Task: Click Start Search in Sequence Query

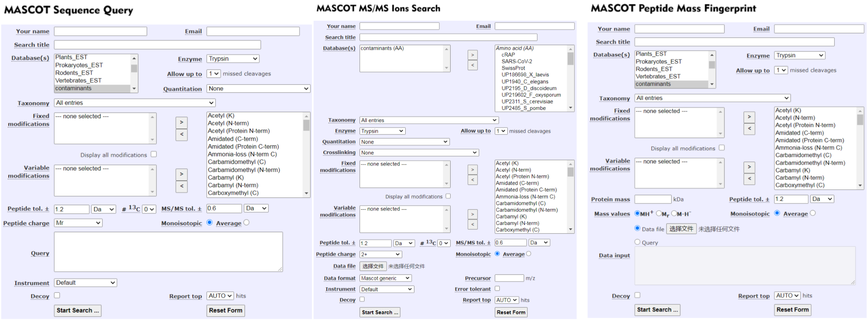Action: 78,310
